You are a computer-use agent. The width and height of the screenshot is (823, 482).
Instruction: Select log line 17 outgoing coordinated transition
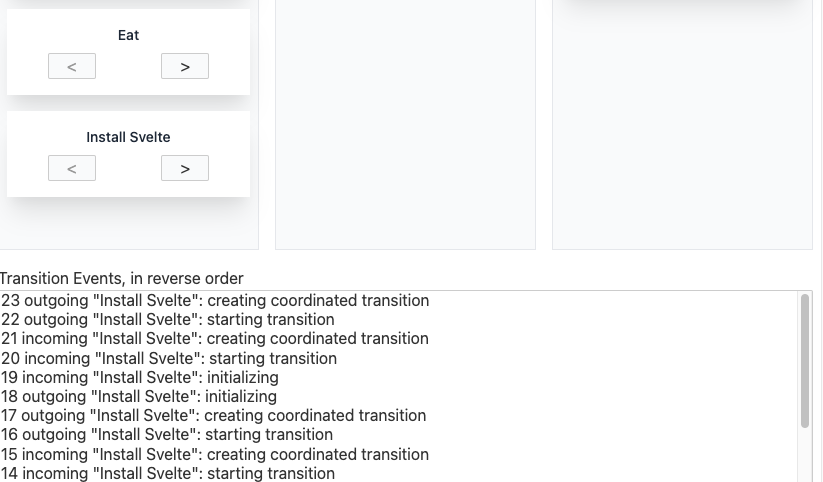point(213,416)
